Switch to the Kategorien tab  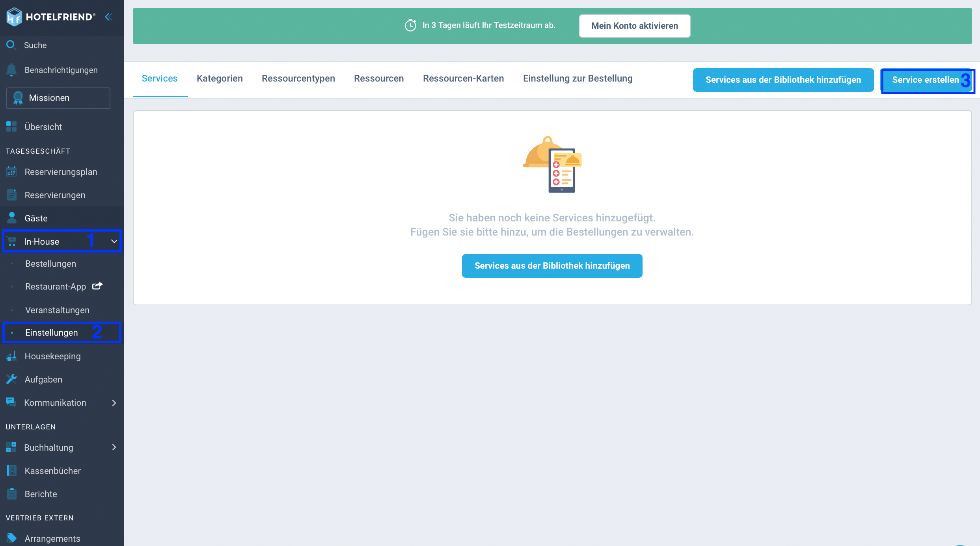pyautogui.click(x=220, y=78)
